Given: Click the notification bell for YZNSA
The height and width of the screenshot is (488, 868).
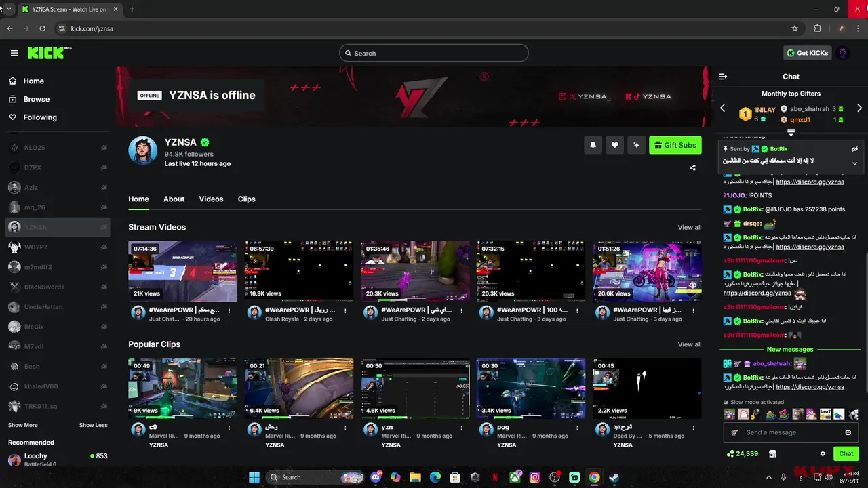Looking at the screenshot, I should coord(593,145).
